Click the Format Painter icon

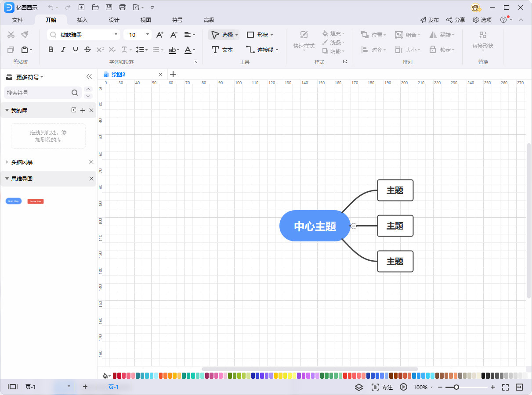pyautogui.click(x=25, y=35)
